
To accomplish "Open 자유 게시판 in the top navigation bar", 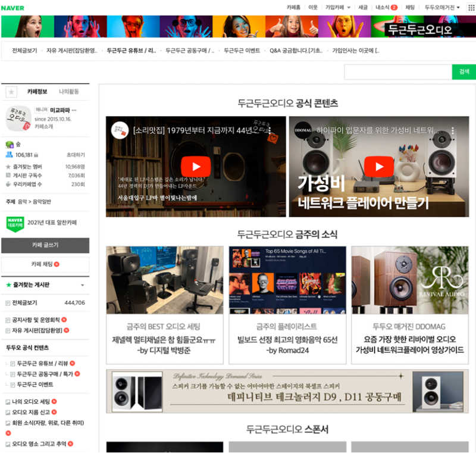I will pos(71,51).
